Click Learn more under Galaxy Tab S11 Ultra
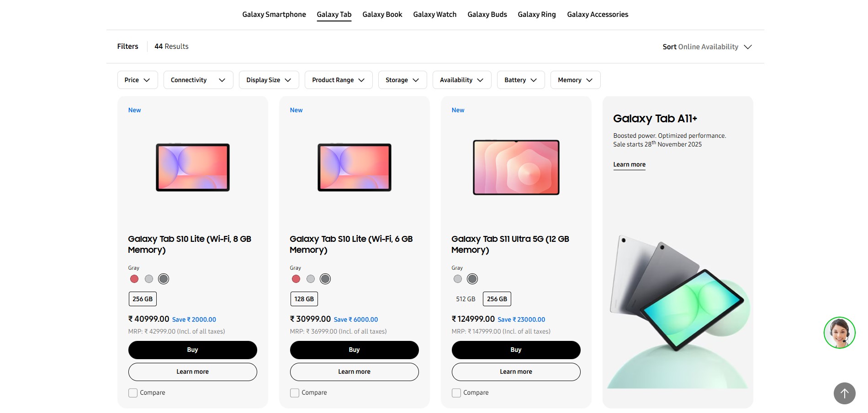Screen dimensions: 868x413 pos(516,371)
